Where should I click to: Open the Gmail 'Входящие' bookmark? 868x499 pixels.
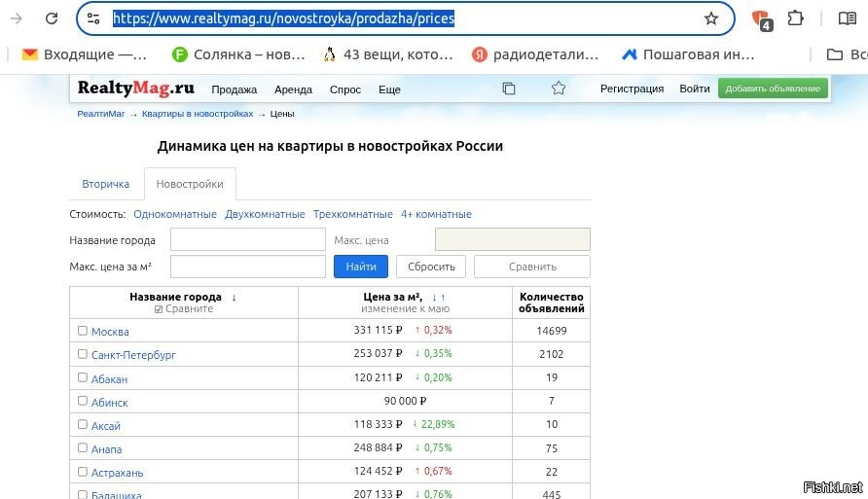point(84,54)
